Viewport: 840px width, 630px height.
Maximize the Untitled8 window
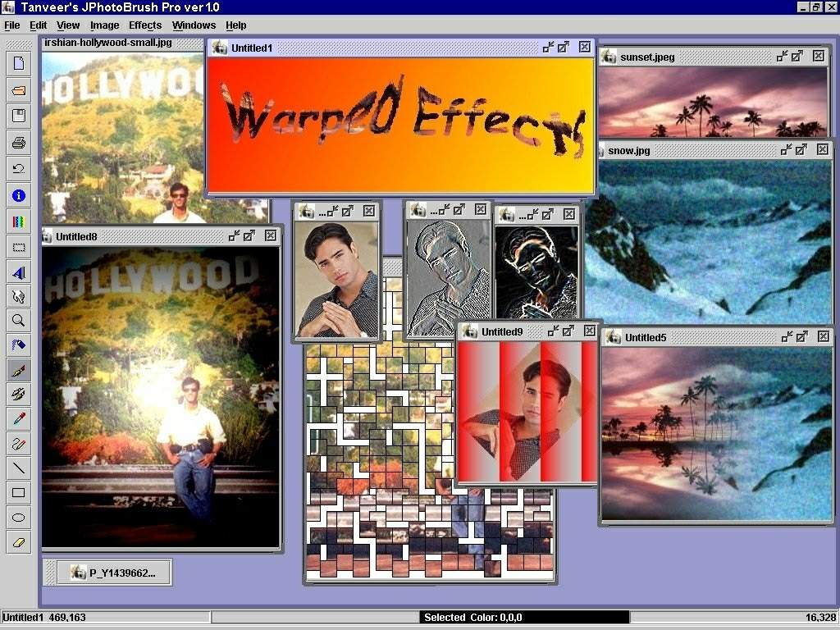click(x=249, y=235)
